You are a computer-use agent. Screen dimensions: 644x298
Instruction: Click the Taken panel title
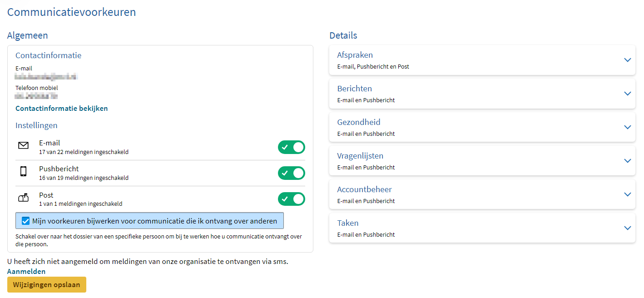[347, 223]
